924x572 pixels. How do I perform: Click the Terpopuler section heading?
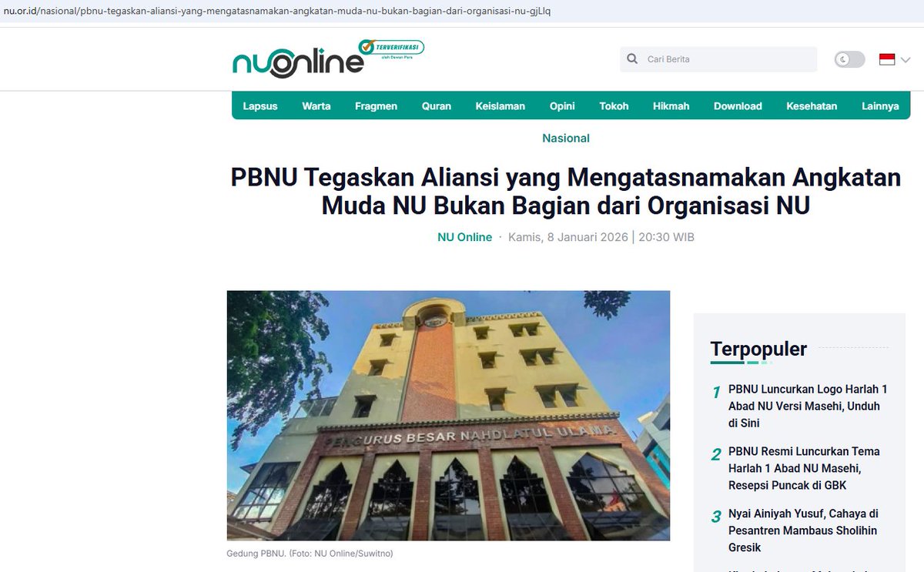(x=758, y=349)
